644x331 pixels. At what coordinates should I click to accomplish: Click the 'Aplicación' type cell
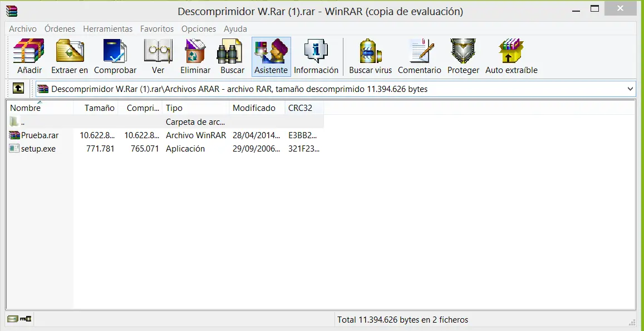click(x=185, y=149)
